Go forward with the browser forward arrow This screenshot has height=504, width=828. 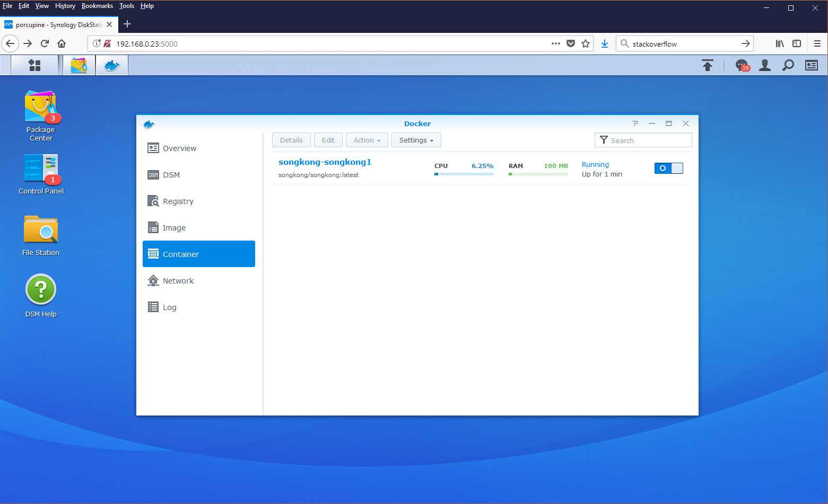[x=28, y=43]
